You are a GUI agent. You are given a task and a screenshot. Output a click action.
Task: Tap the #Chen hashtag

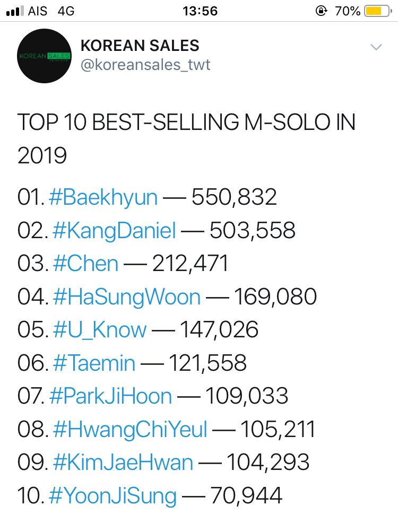[85, 263]
